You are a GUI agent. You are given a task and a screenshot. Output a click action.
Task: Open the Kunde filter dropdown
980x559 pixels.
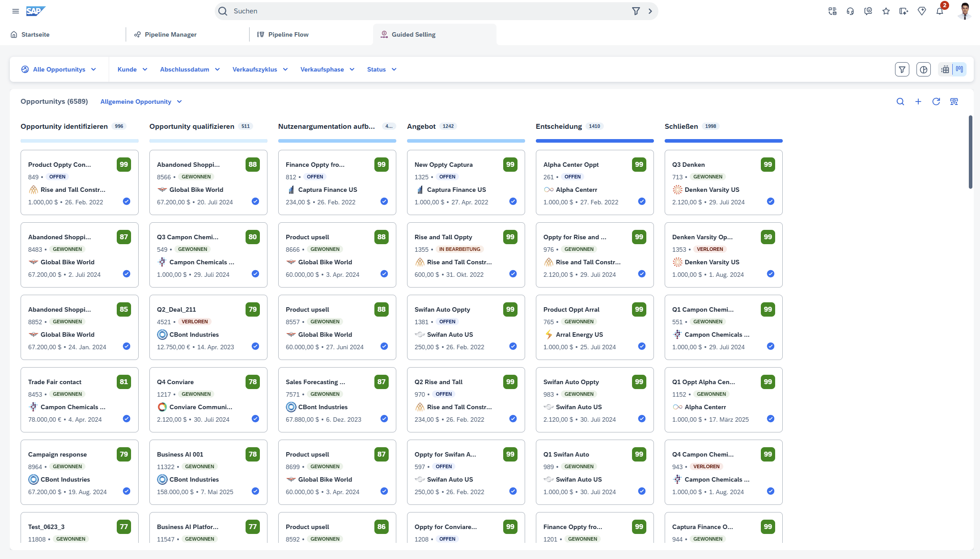pyautogui.click(x=132, y=69)
